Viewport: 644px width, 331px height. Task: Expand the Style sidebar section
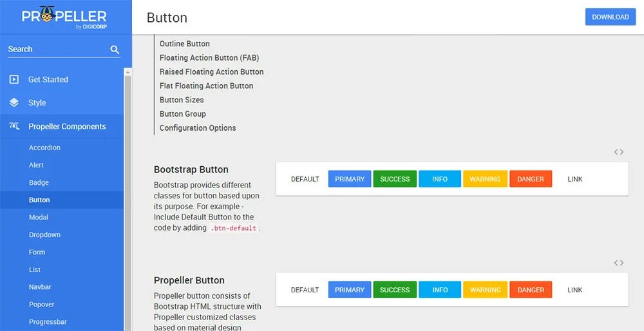coord(37,103)
